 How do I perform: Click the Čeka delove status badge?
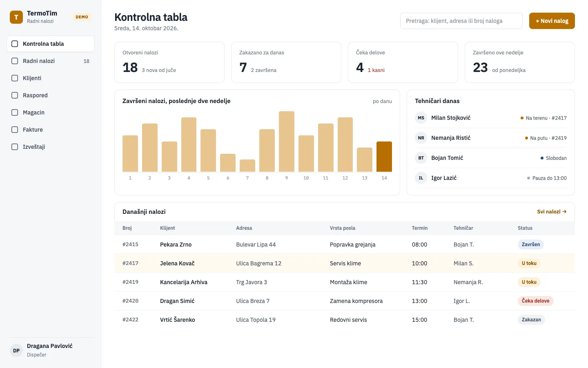point(536,301)
